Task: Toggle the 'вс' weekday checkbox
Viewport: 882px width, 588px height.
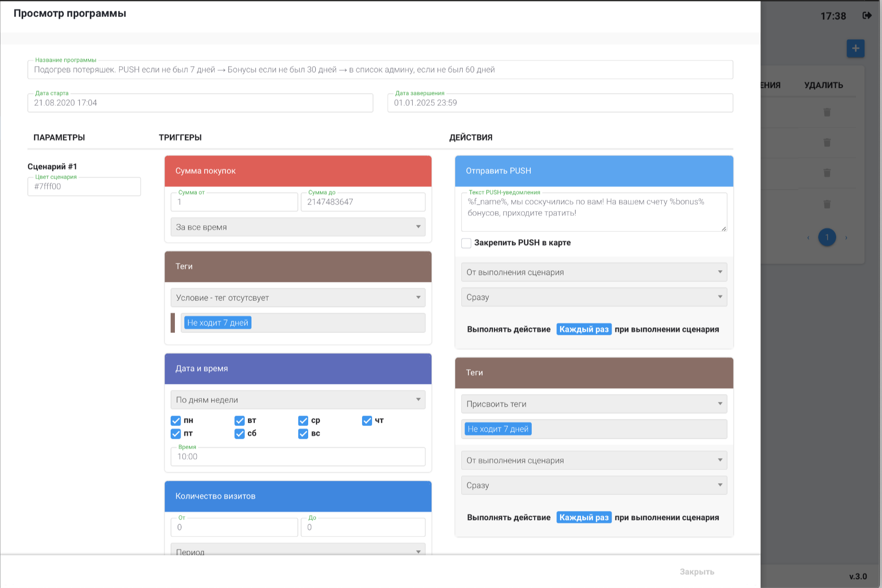Action: click(303, 434)
